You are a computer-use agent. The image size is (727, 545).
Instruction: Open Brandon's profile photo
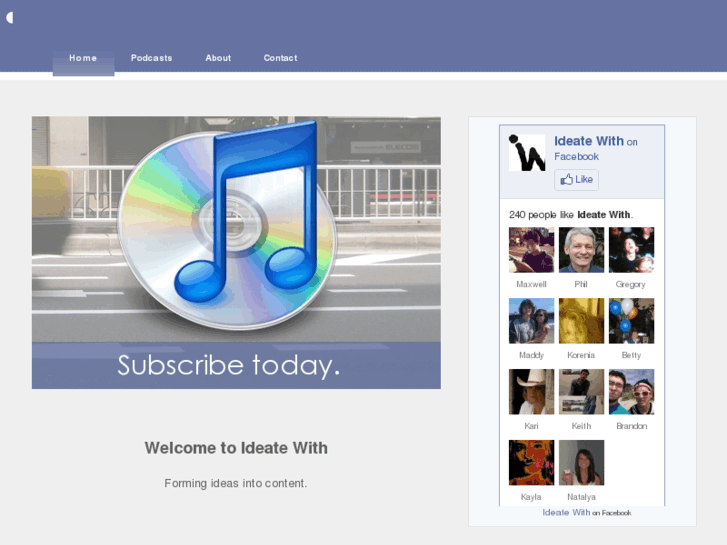click(631, 392)
